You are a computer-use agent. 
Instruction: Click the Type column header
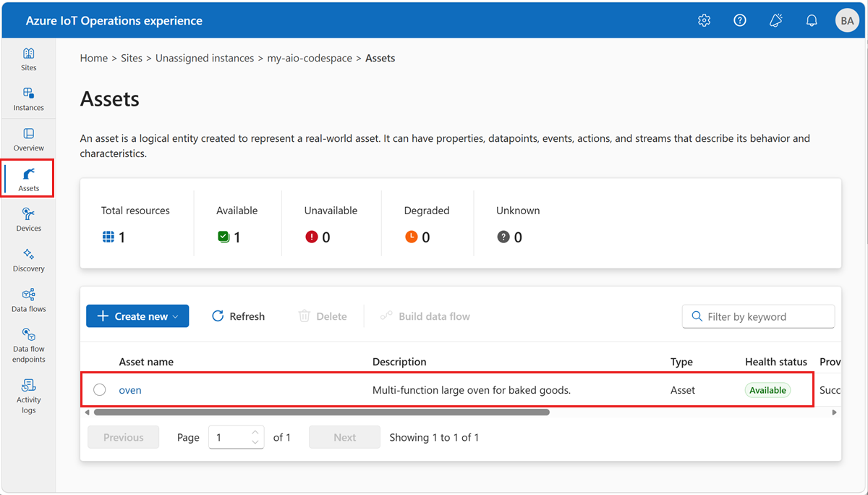[x=681, y=362]
